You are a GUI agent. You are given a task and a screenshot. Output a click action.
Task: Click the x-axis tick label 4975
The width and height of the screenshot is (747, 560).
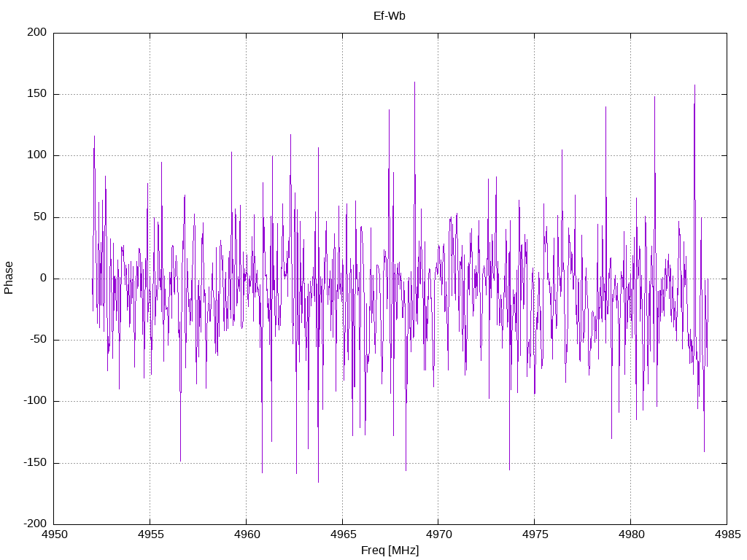pyautogui.click(x=535, y=534)
